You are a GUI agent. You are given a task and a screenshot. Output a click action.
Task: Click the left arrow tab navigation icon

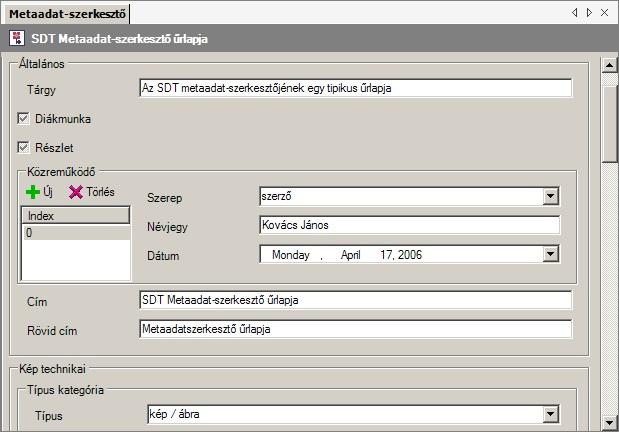coord(575,13)
